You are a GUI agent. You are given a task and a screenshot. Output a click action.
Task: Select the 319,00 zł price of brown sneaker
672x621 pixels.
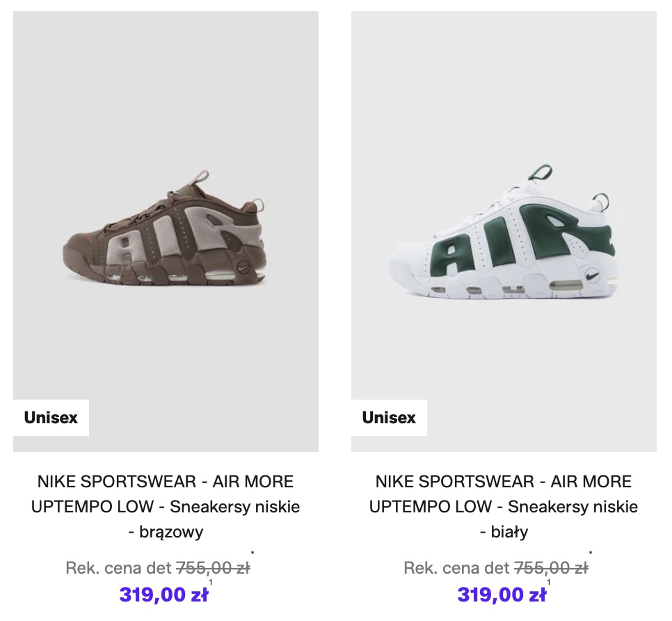pos(163,595)
